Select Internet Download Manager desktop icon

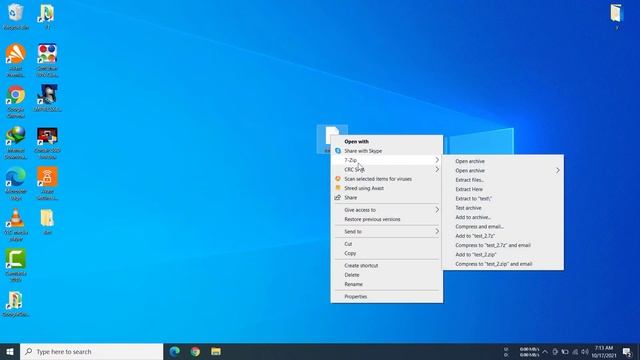point(16,142)
